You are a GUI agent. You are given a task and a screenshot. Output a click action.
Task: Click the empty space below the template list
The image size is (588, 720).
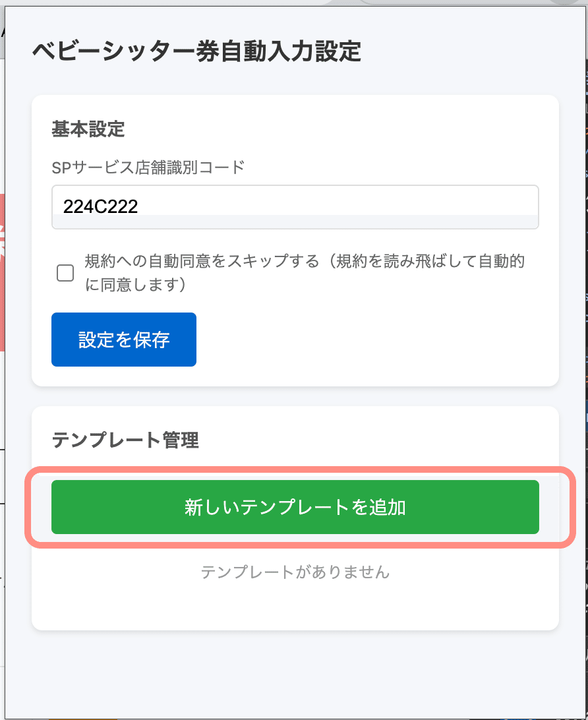[x=294, y=607]
